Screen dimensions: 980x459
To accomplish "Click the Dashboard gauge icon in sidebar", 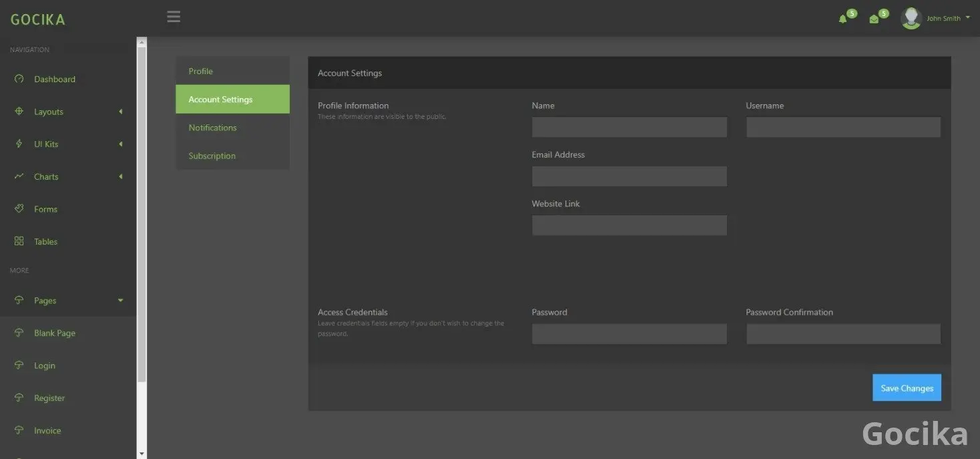I will [19, 79].
